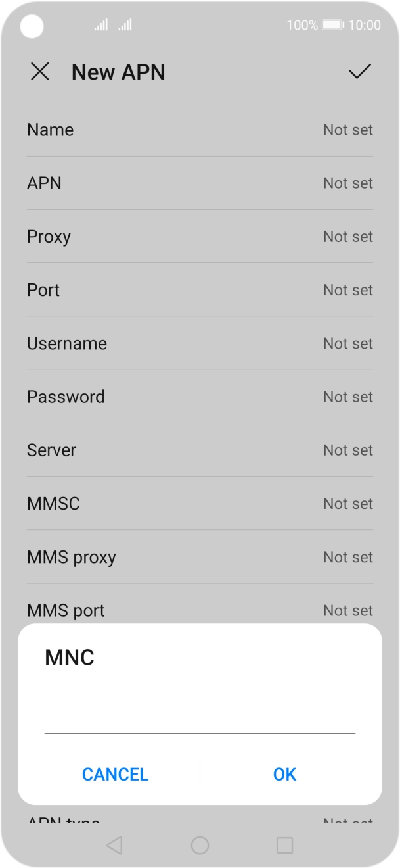Edit the APN field
This screenshot has width=400, height=868.
tap(200, 183)
